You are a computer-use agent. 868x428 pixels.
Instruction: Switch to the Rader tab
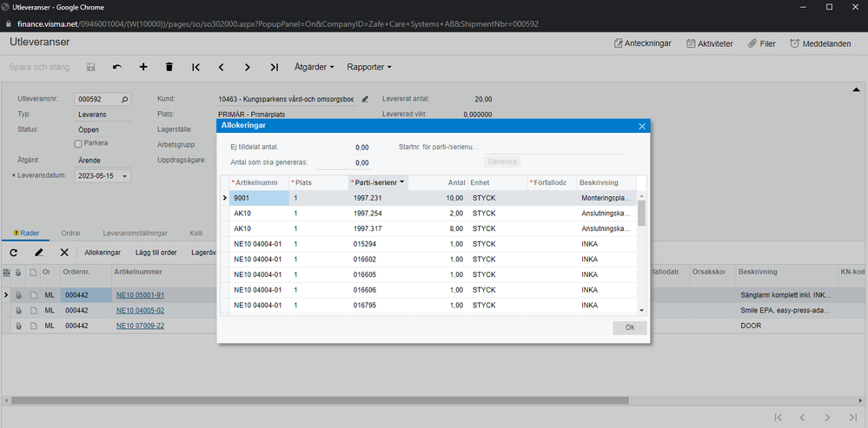click(25, 234)
